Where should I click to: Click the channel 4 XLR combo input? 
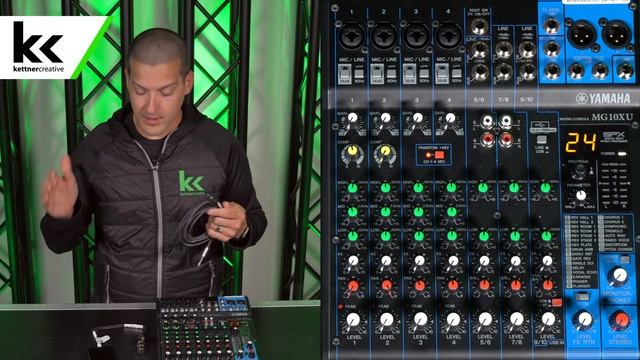(x=448, y=36)
